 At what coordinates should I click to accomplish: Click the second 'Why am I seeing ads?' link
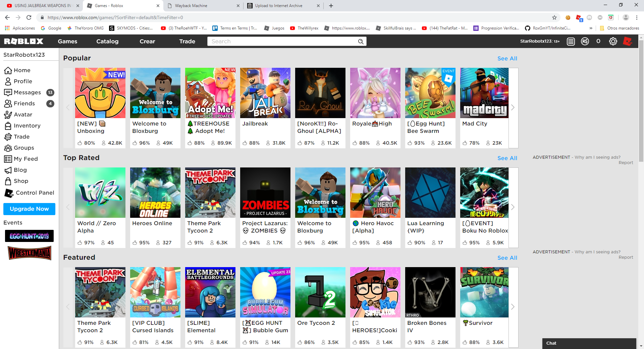click(597, 252)
